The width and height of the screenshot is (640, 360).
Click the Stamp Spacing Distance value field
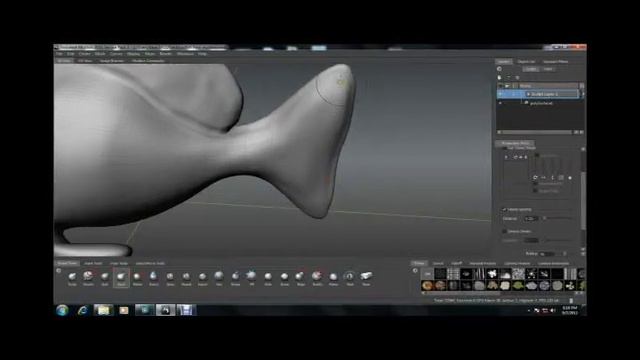531,218
